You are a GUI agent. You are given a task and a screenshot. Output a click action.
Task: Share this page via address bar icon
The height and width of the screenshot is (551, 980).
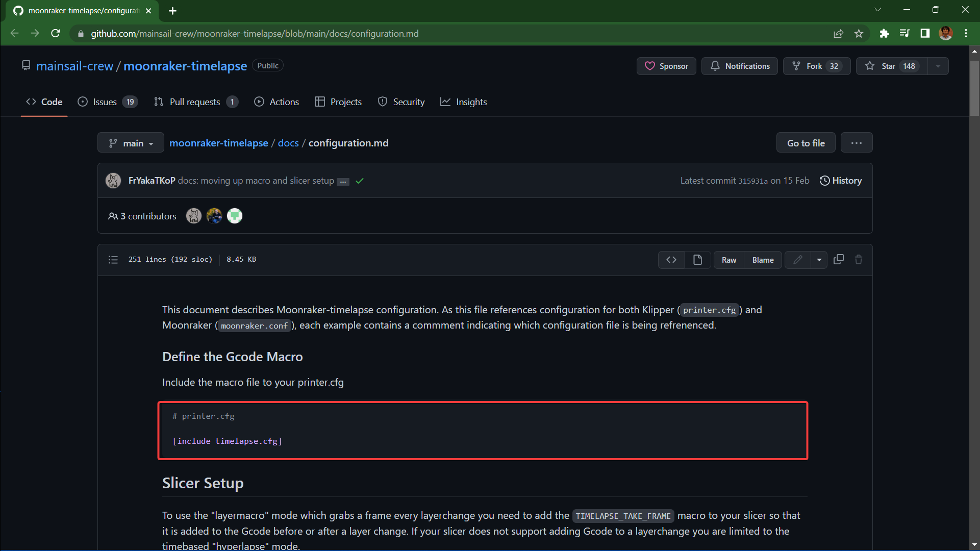[838, 33]
